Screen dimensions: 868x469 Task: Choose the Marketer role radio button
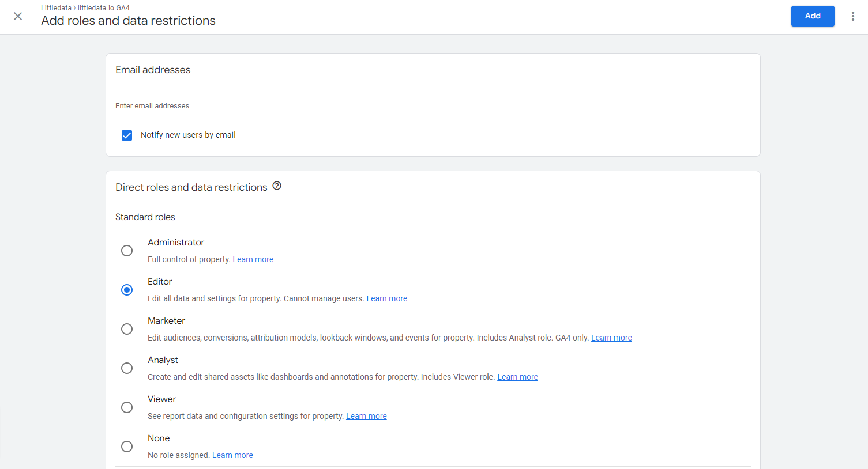pos(127,329)
